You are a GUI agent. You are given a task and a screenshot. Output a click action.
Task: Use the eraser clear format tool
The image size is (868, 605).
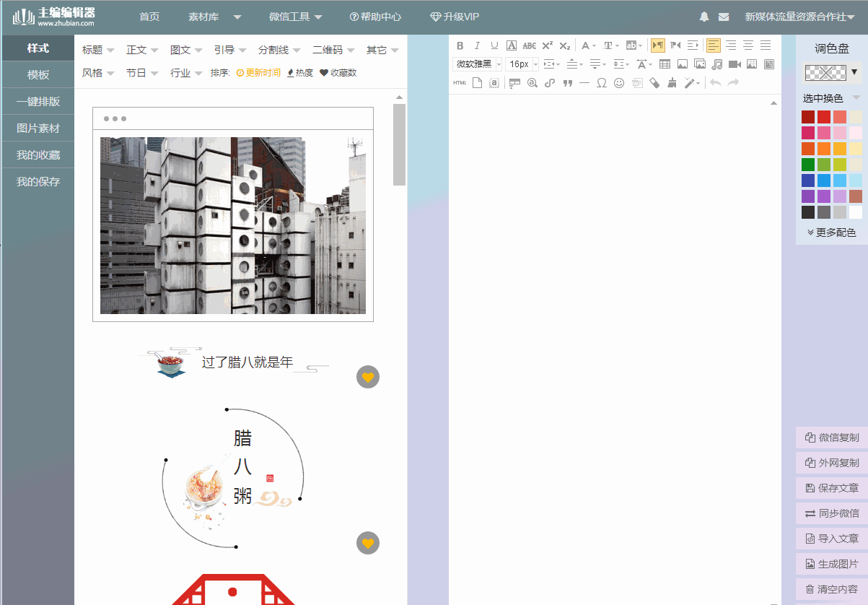tap(654, 83)
